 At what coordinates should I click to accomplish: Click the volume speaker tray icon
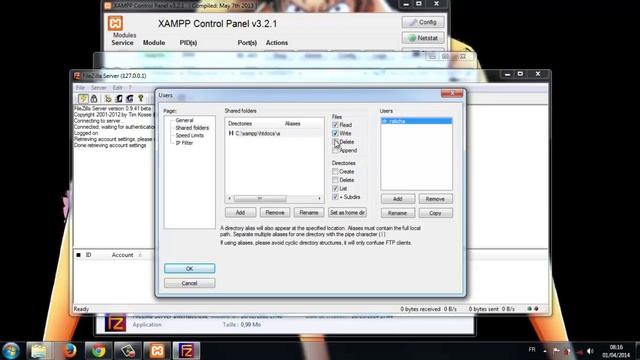[x=590, y=351]
